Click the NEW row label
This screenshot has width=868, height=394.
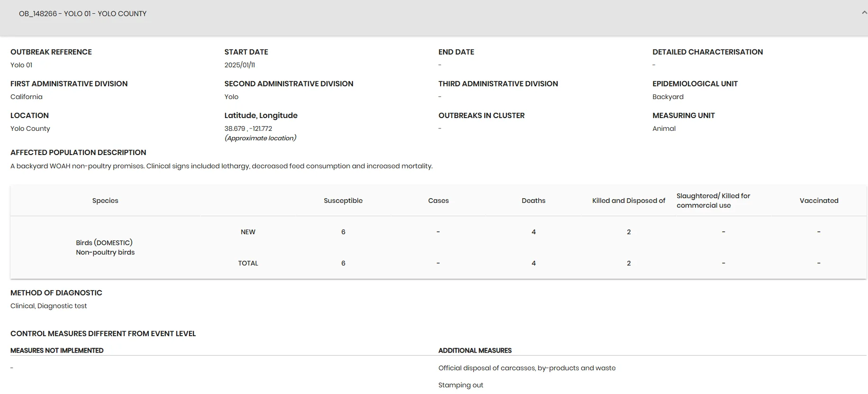tap(248, 232)
